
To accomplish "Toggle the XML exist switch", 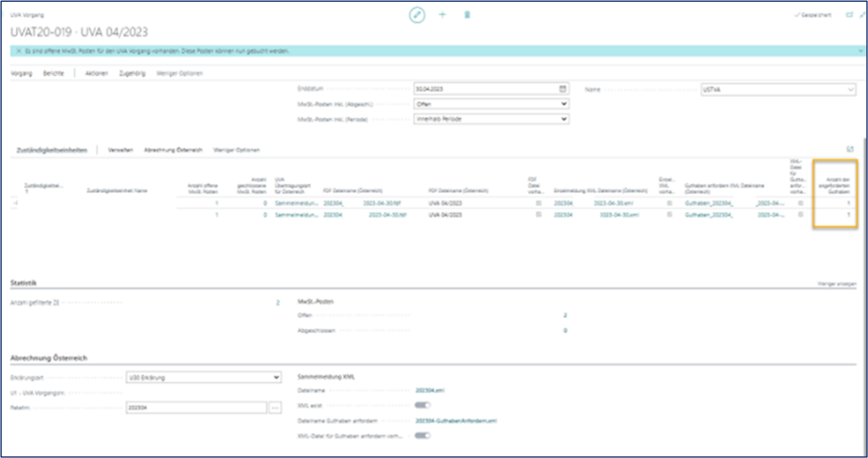I will pos(423,406).
